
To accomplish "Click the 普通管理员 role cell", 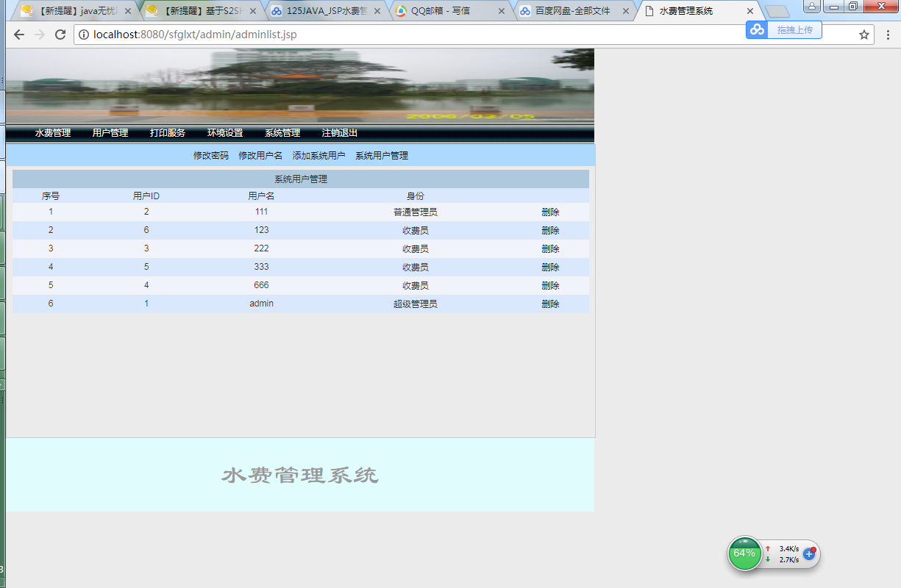I will [x=416, y=212].
